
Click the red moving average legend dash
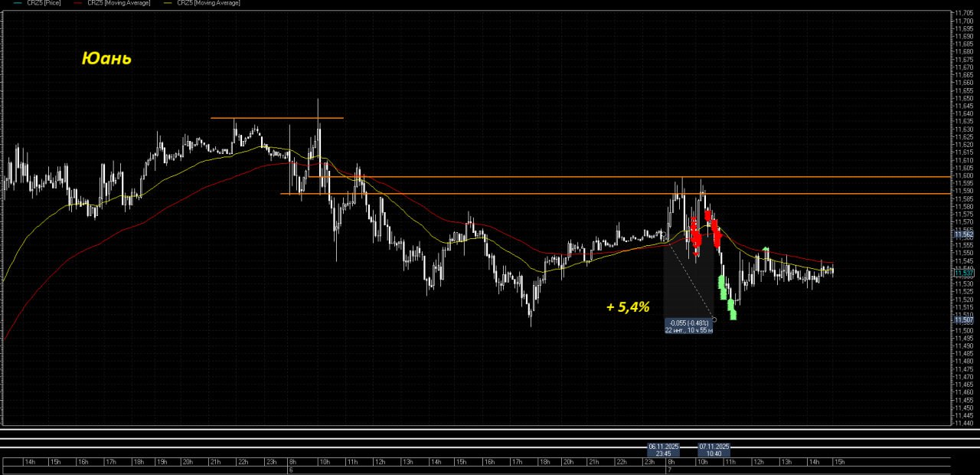click(x=79, y=3)
